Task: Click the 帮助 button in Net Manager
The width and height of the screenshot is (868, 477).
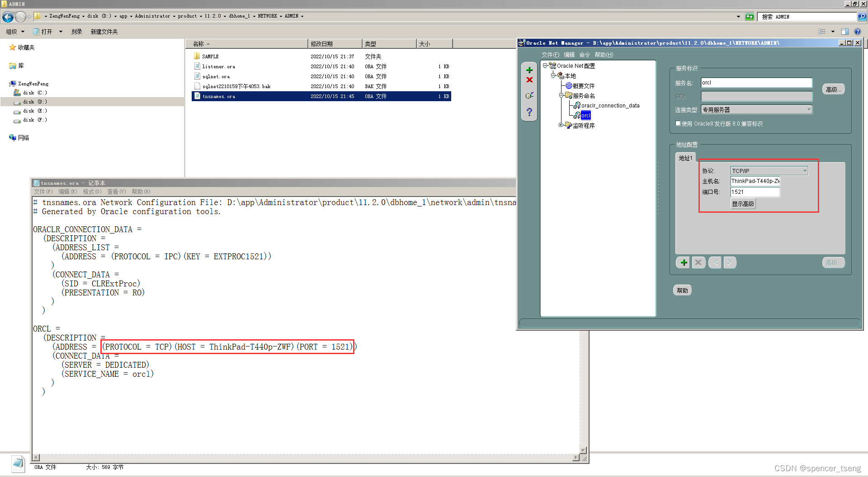Action: (x=682, y=290)
